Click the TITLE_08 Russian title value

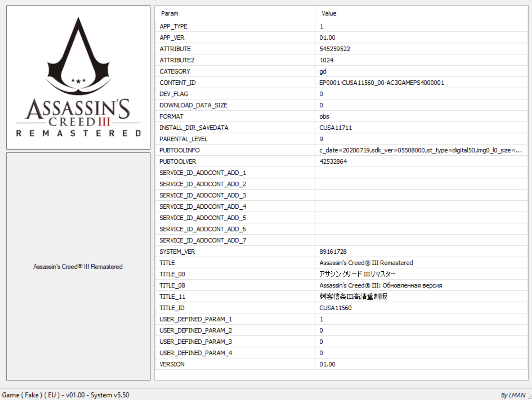point(380,285)
